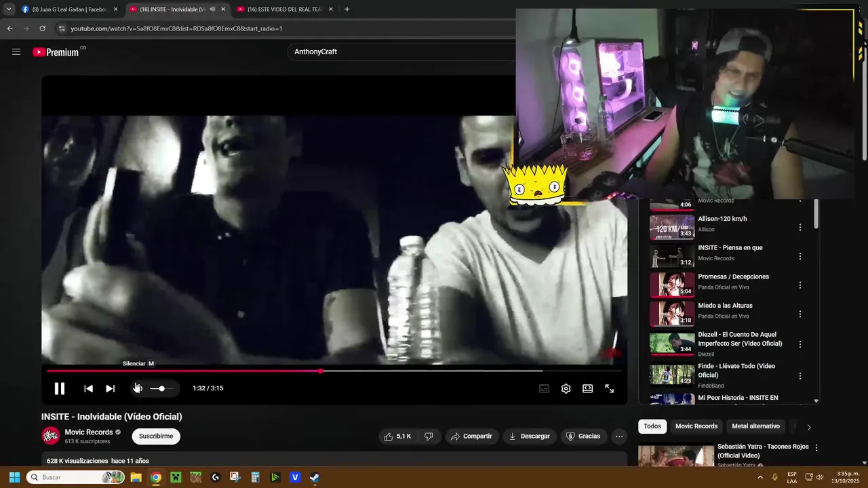Screen dimensions: 868x488
Task: Enter full screen mode
Action: [x=609, y=388]
